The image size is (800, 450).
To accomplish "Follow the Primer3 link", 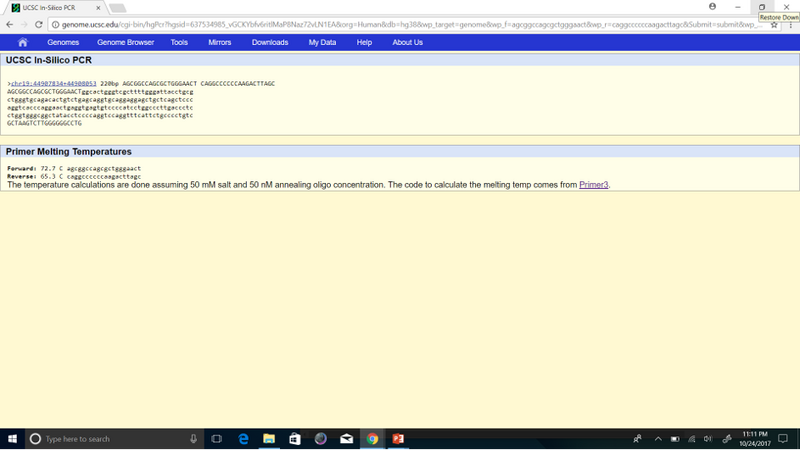I will (x=594, y=185).
